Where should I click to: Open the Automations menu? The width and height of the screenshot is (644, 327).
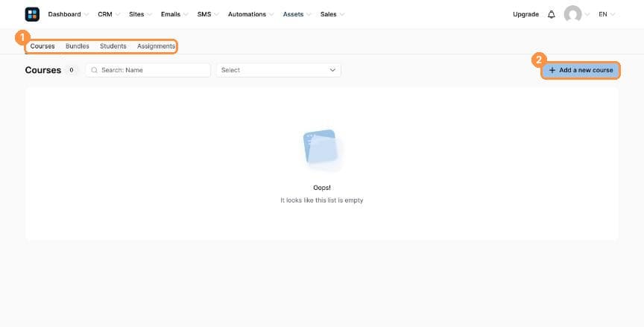[x=247, y=14]
